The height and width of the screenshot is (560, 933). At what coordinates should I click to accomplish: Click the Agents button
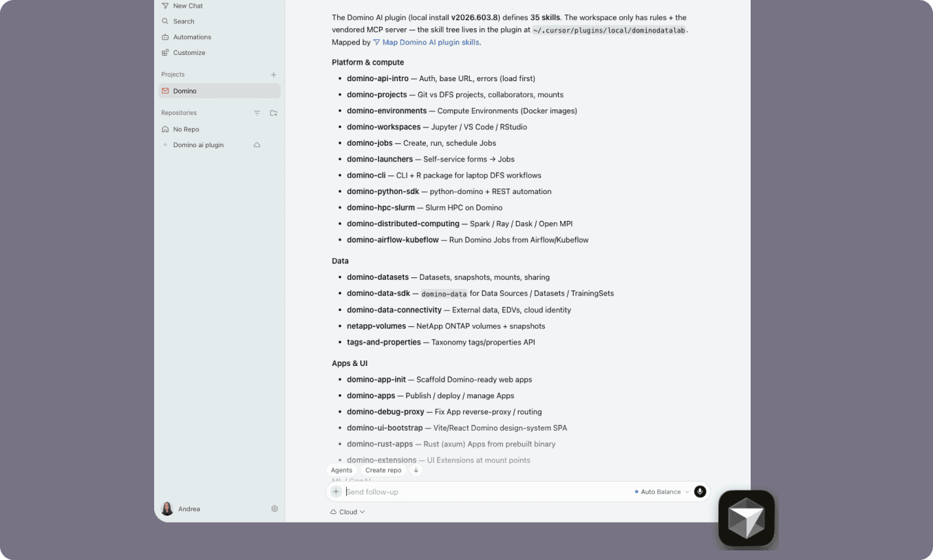pos(341,471)
